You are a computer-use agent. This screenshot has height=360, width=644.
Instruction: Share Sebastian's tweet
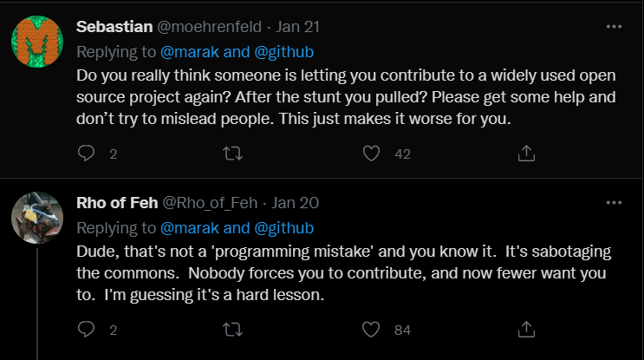tap(525, 153)
